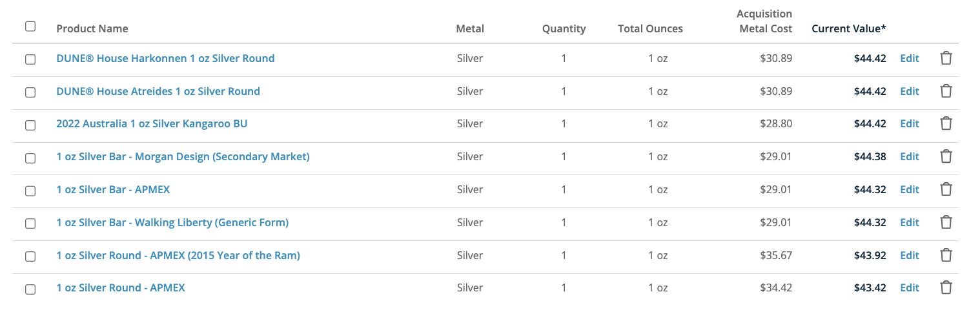Select the 2022 Australia Kangaroo row checkbox
Image resolution: width=980 pixels, height=314 pixels.
30,125
